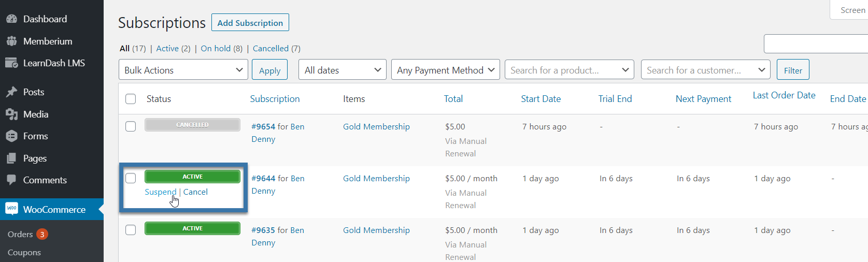Click the LearnDash LMS sidebar icon

[x=11, y=63]
